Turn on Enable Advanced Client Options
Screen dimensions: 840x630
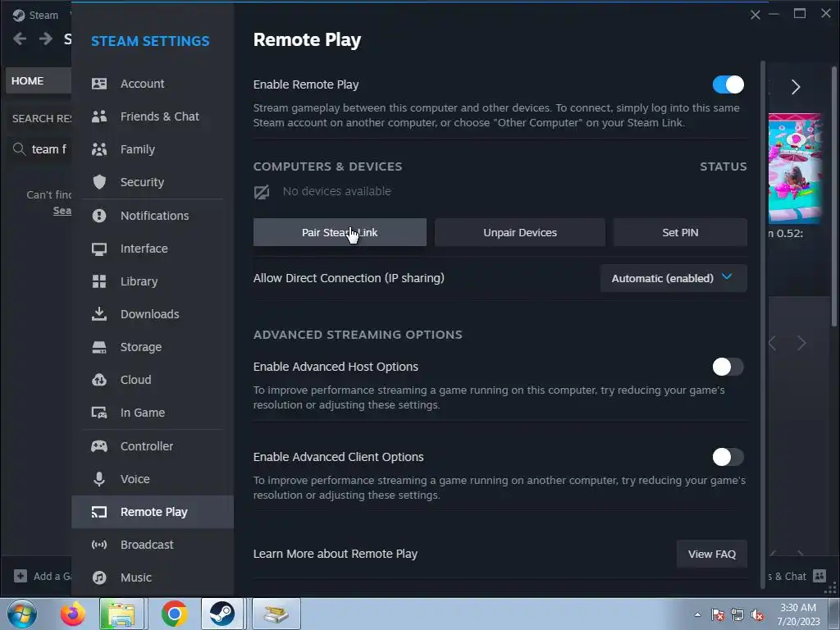728,457
